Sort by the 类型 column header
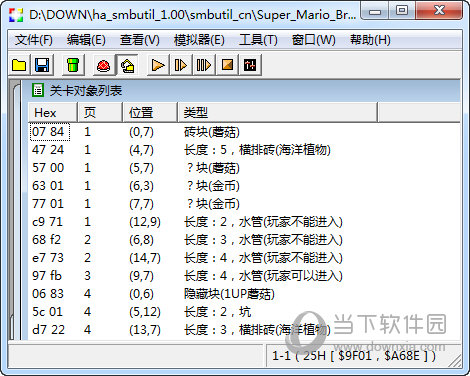470x376 pixels. (277, 113)
